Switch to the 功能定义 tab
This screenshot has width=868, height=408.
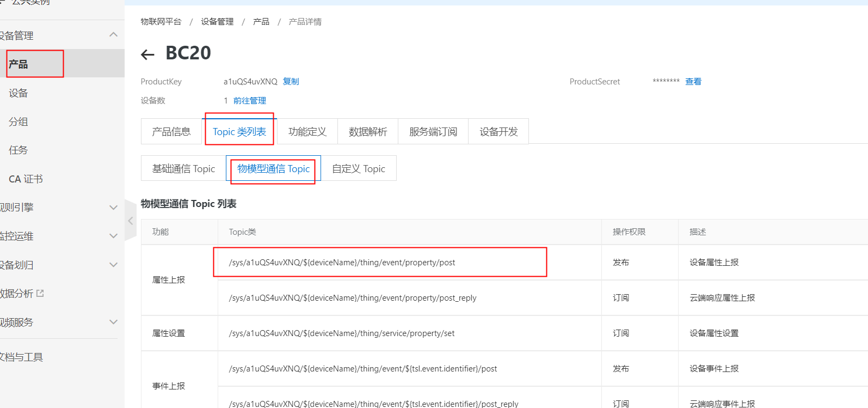point(307,131)
